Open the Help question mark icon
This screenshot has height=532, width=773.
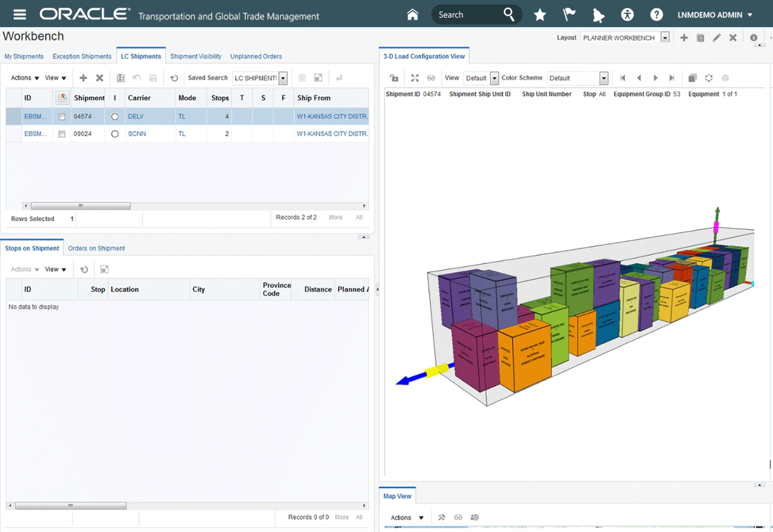click(x=656, y=15)
